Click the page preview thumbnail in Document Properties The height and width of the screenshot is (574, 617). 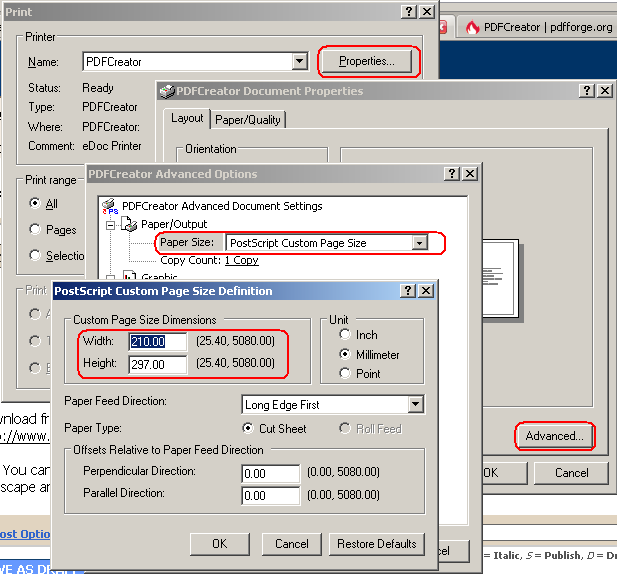click(x=499, y=279)
